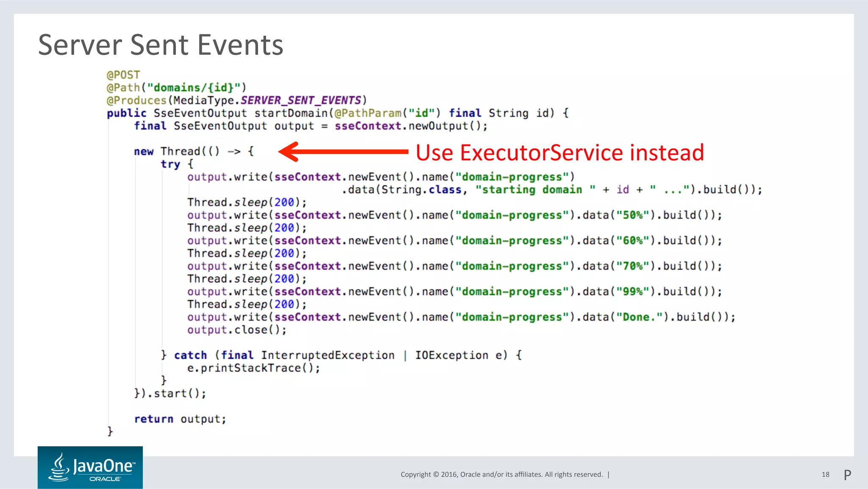Viewport: 868px width, 489px height.
Task: Click the Java coffee cup icon
Action: coord(59,467)
